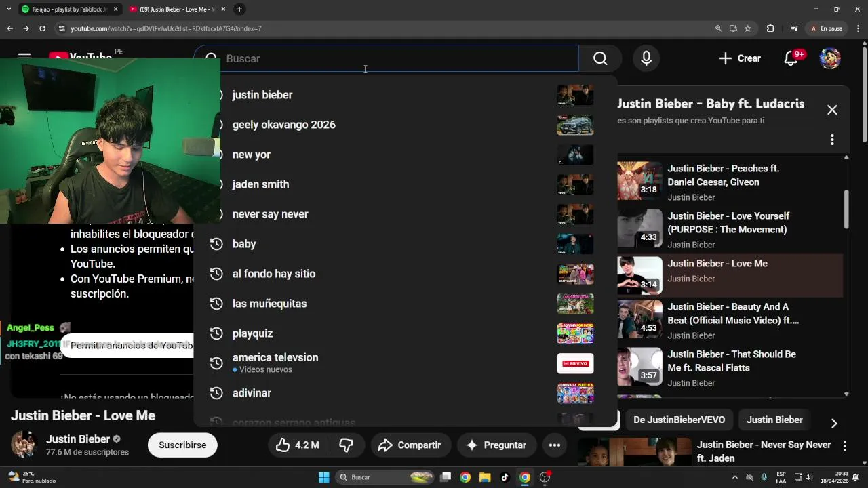Play Beauty And A Beat playlist item

tap(730, 319)
